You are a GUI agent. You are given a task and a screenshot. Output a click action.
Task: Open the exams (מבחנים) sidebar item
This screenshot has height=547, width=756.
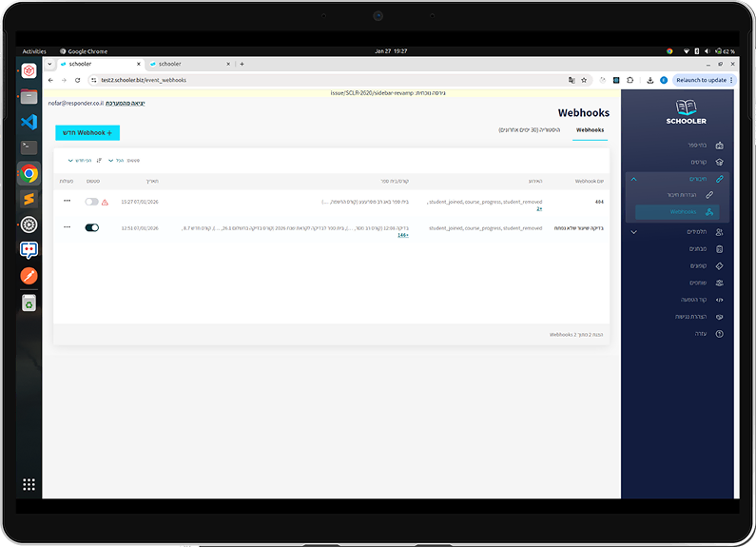click(x=706, y=249)
